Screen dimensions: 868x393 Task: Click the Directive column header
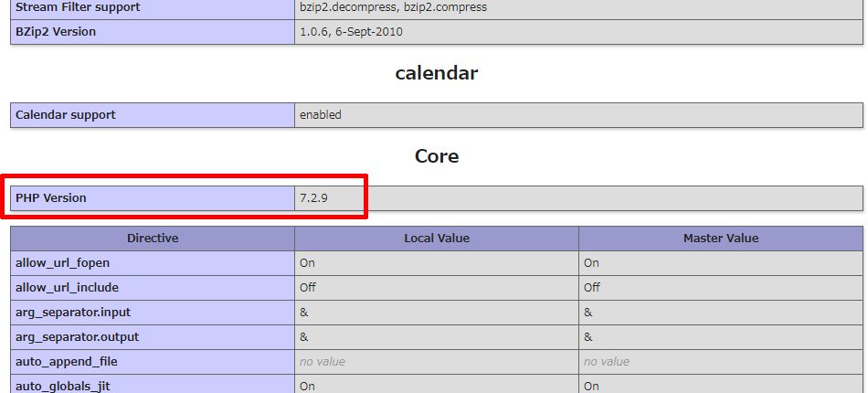tap(153, 239)
